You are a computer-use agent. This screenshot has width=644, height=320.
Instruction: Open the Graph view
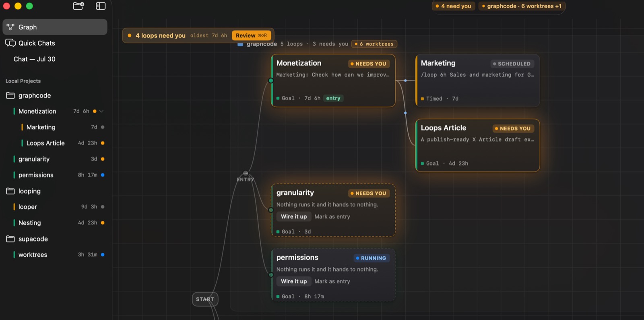click(55, 27)
